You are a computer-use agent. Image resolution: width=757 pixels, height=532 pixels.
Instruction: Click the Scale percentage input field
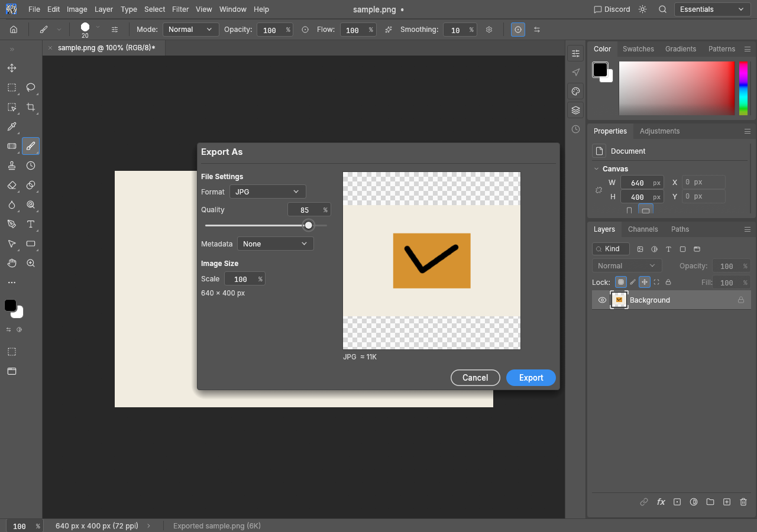click(x=245, y=279)
